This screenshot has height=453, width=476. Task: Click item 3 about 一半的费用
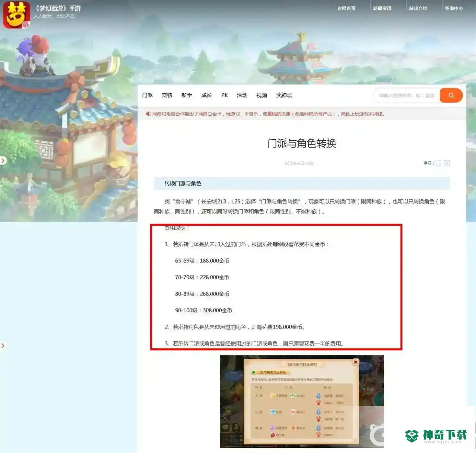pyautogui.click(x=255, y=343)
